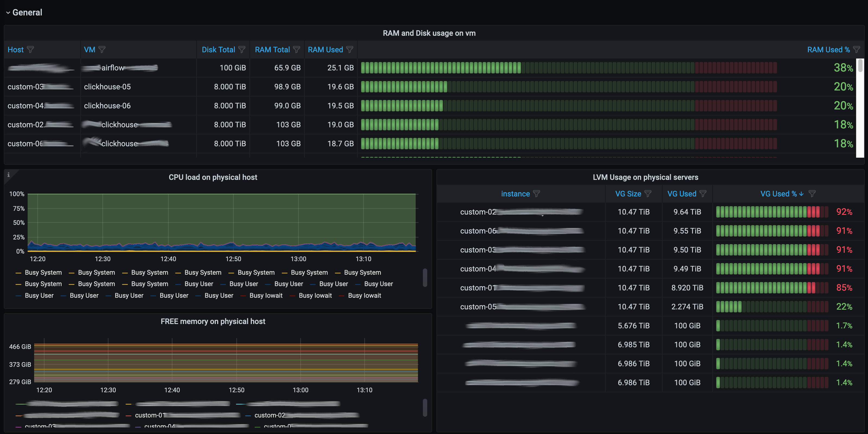The height and width of the screenshot is (434, 868).
Task: Open VG Size column filter icon
Action: click(x=648, y=194)
